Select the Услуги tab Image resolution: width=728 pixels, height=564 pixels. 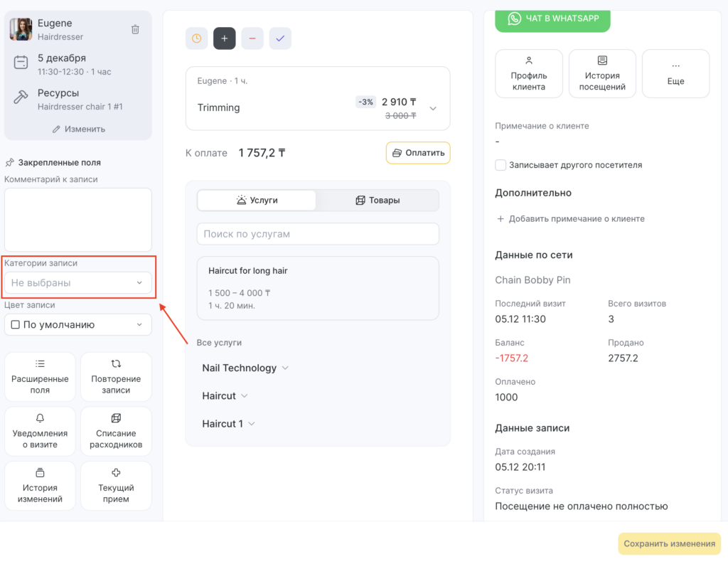click(257, 201)
